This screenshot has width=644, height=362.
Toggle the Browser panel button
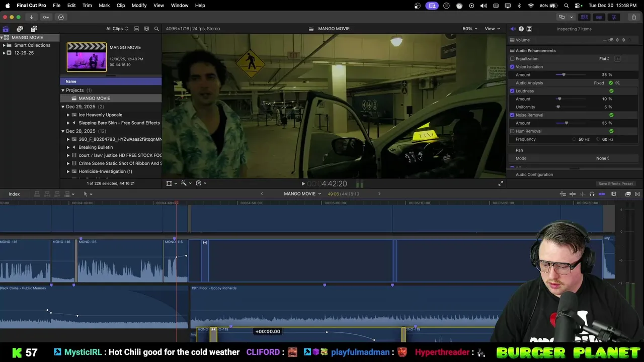584,17
